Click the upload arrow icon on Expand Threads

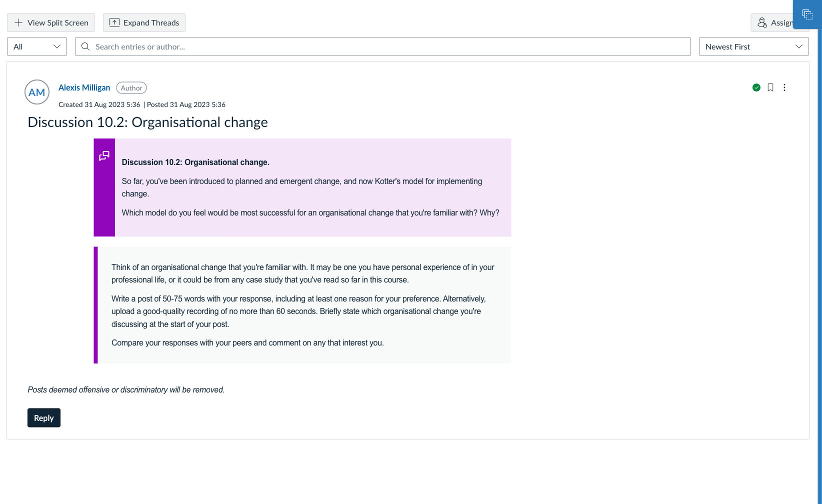(114, 22)
